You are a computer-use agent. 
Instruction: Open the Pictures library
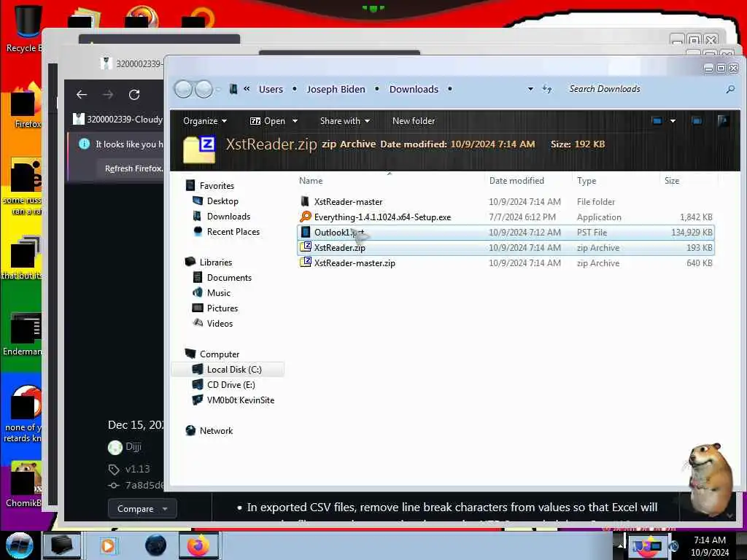pyautogui.click(x=222, y=308)
